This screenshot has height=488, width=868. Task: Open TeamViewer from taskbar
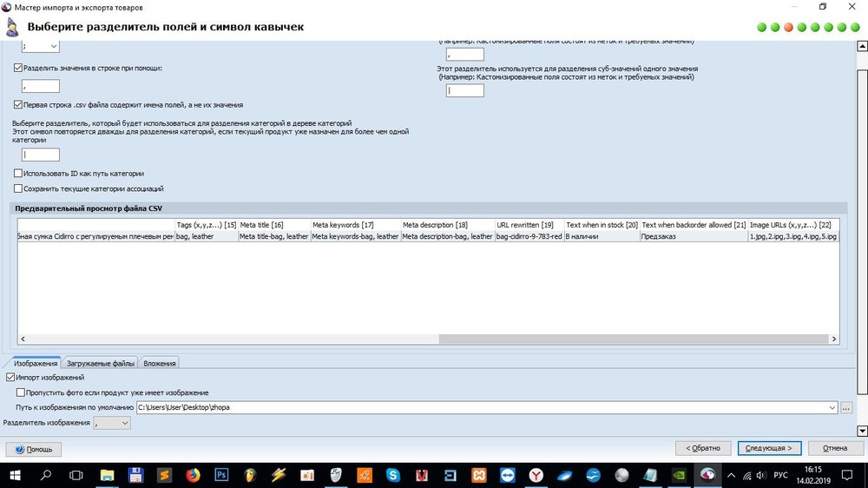click(x=508, y=475)
